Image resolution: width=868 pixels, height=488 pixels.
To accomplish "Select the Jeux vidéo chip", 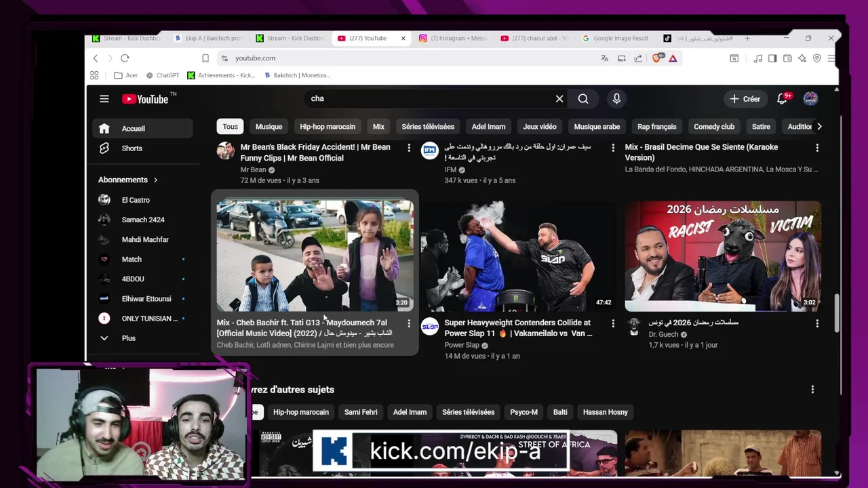I will [540, 127].
